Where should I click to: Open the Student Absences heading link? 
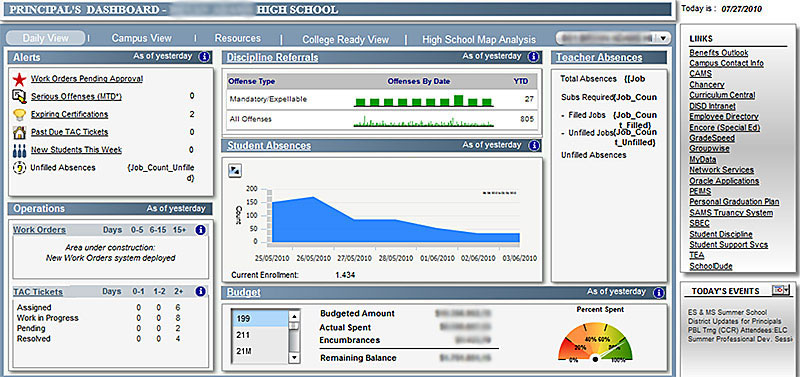269,145
